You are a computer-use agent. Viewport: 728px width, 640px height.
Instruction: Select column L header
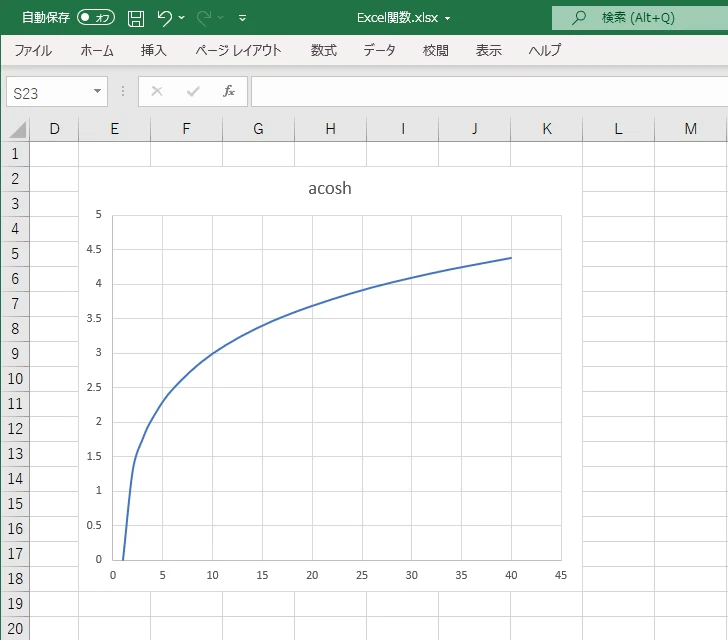(x=618, y=129)
